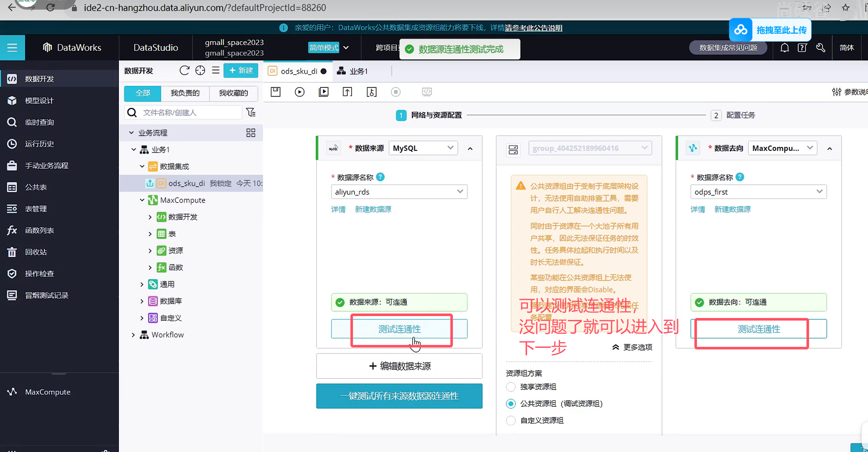Select 自定义资源组 radio option

511,420
